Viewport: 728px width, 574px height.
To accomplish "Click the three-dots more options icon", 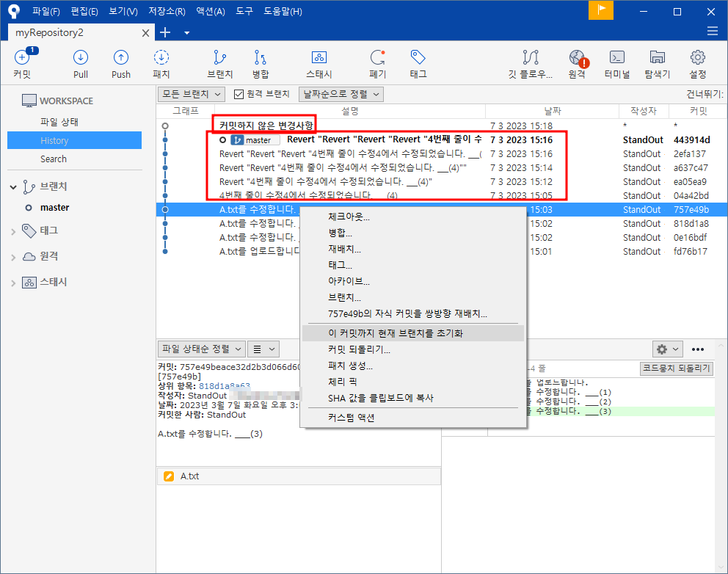I will point(697,349).
